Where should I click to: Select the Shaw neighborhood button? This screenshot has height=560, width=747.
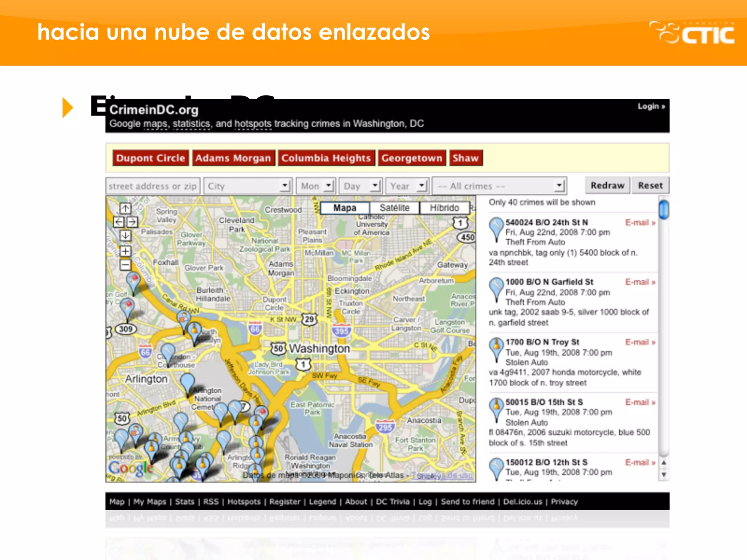(x=466, y=158)
